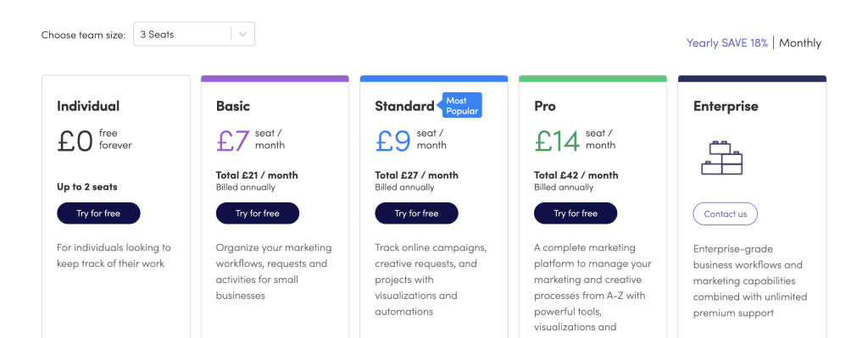The width and height of the screenshot is (868, 338).
Task: Contact us about the Enterprise plan
Action: click(726, 214)
